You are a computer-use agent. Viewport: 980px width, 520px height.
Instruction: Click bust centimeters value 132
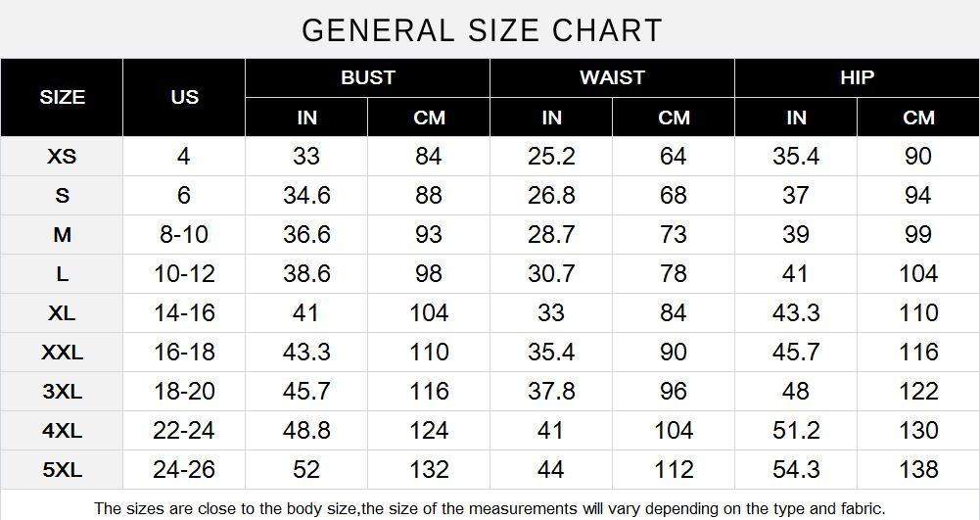[x=429, y=470]
